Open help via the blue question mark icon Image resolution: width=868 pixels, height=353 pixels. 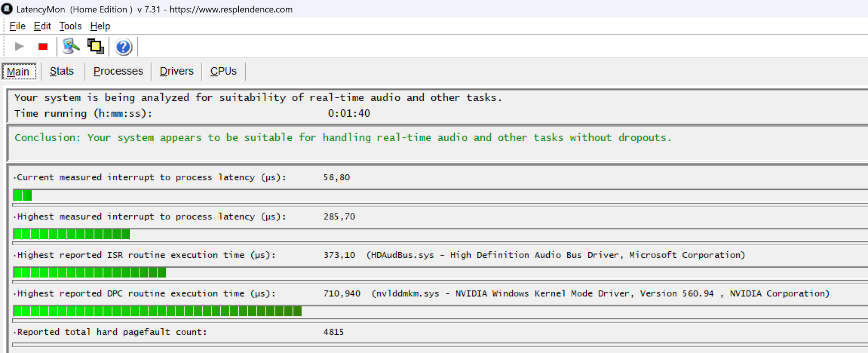pyautogui.click(x=123, y=47)
